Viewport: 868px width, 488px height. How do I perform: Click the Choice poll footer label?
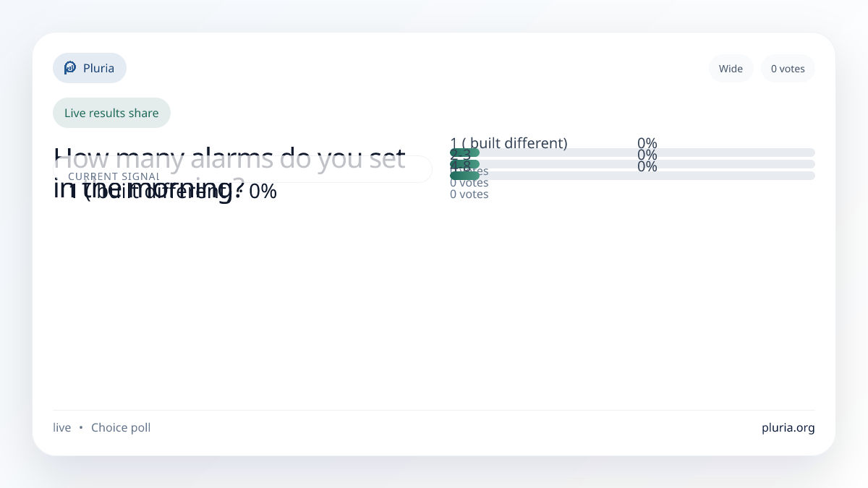tap(121, 427)
